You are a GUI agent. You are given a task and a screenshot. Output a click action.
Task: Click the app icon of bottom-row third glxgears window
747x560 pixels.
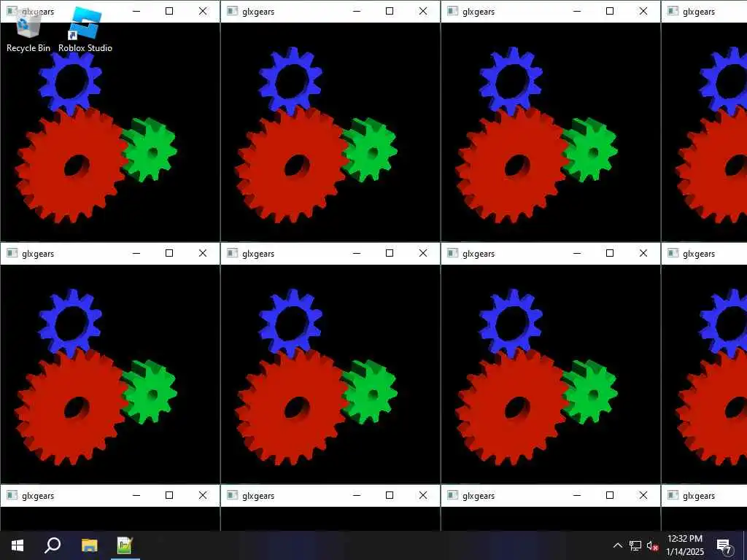[452, 495]
